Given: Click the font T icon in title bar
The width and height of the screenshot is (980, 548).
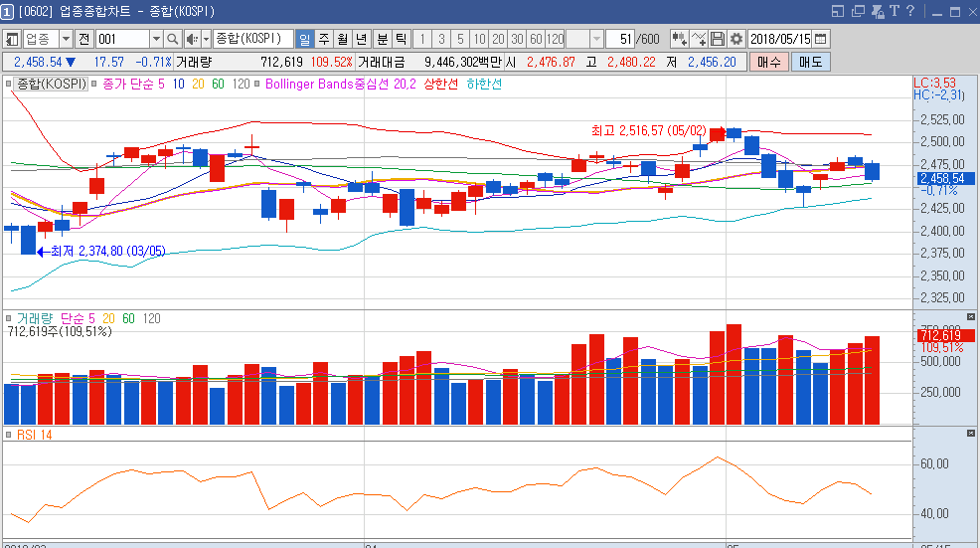Looking at the screenshot, I should tap(894, 11).
